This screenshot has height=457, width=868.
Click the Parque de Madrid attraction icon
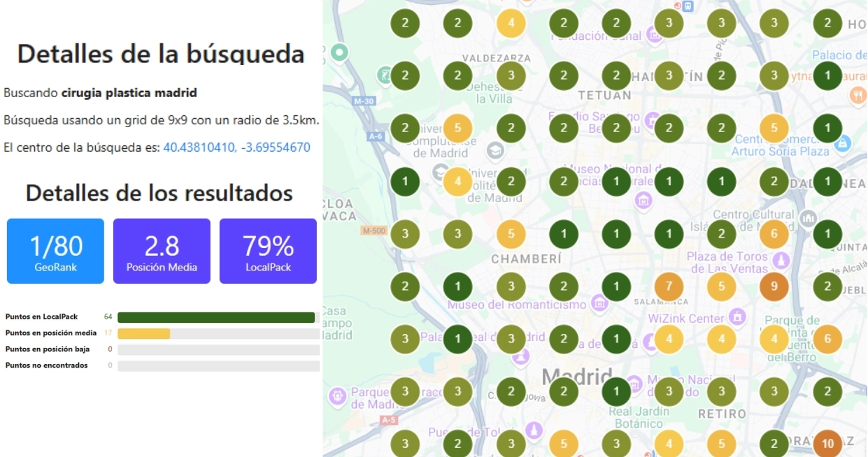(x=339, y=396)
